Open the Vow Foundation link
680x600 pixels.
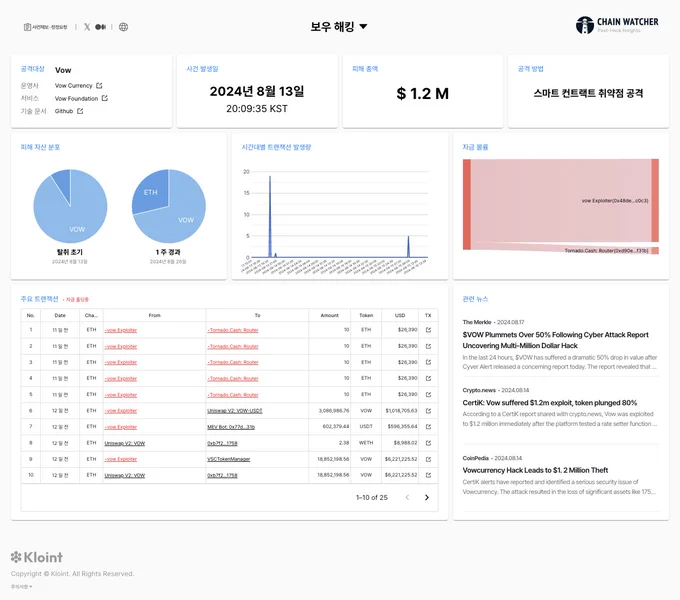76,98
